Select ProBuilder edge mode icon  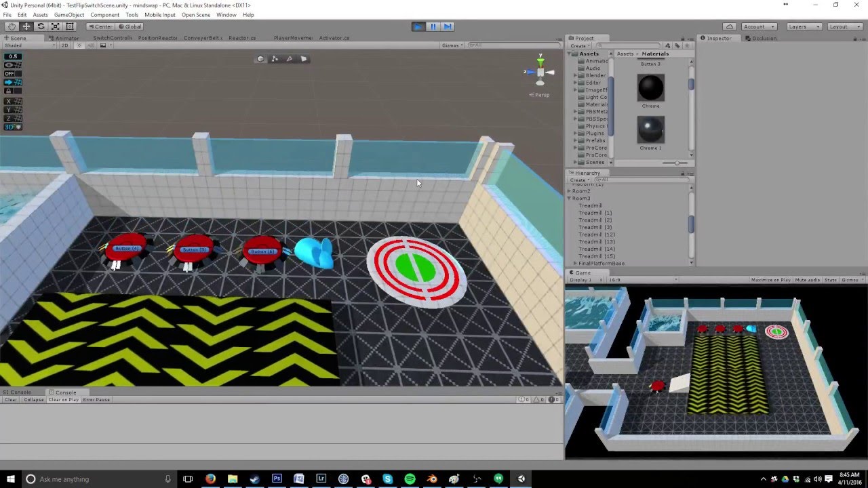tap(290, 59)
